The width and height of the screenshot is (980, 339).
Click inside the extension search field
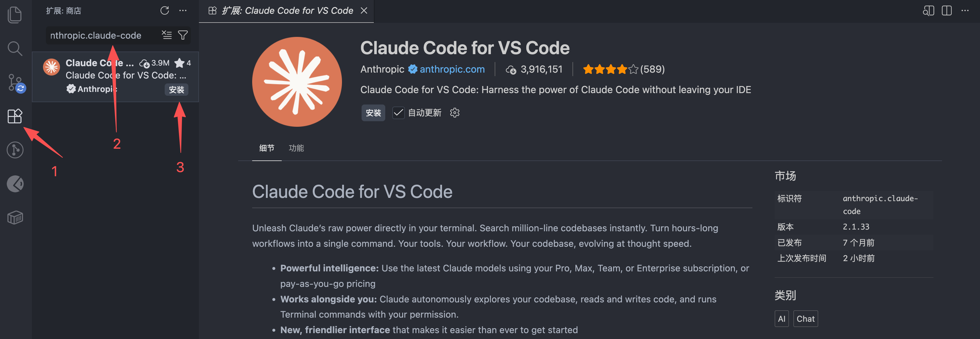[x=103, y=35]
